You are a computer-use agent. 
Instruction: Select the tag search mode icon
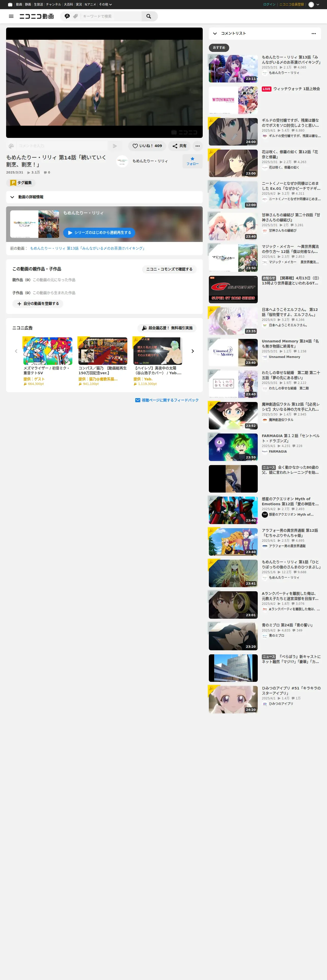(x=75, y=16)
